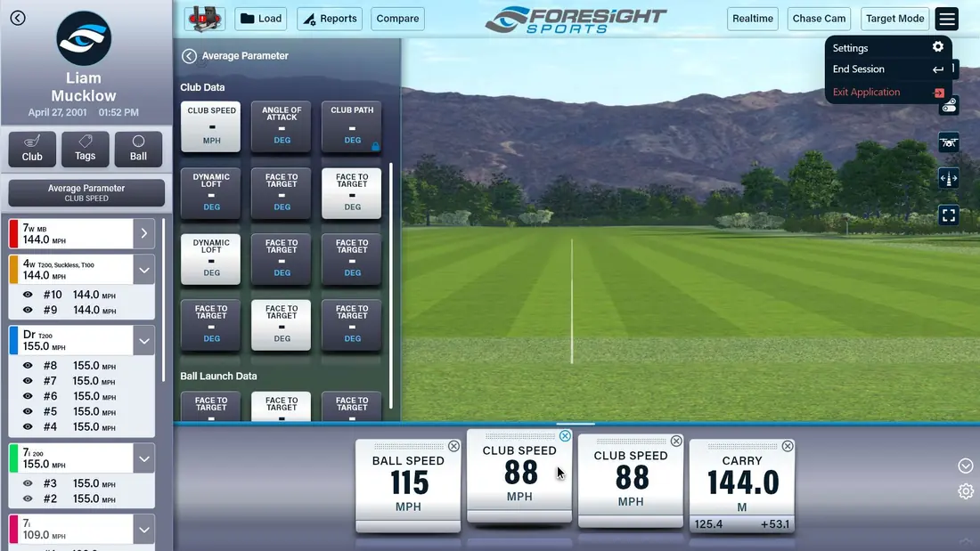
Task: Collapse the Dr T200 club group
Action: coord(143,341)
